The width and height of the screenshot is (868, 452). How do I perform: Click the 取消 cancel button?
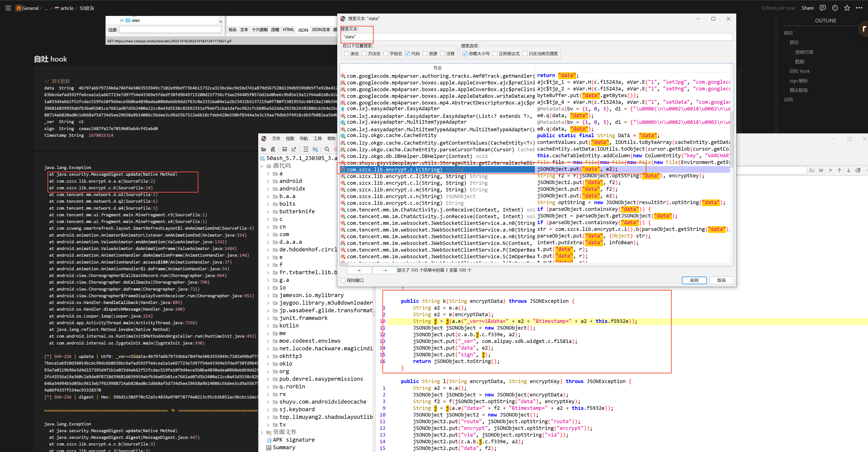point(721,280)
